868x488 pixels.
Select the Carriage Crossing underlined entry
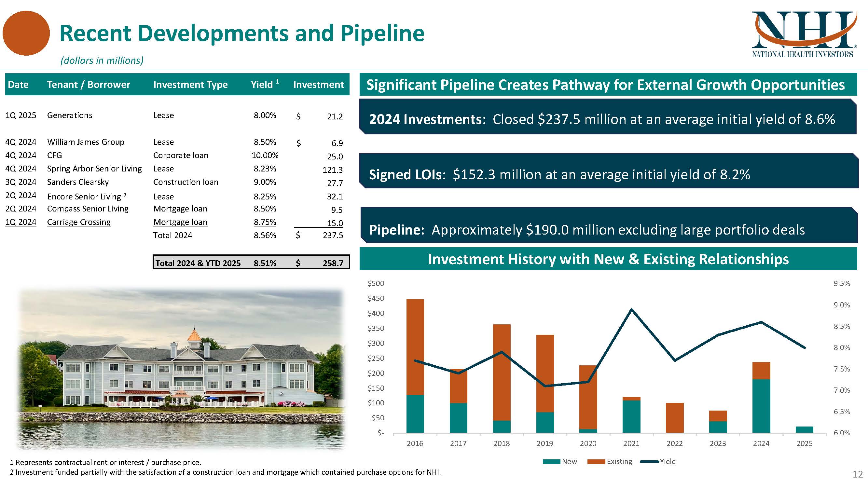pos(79,222)
